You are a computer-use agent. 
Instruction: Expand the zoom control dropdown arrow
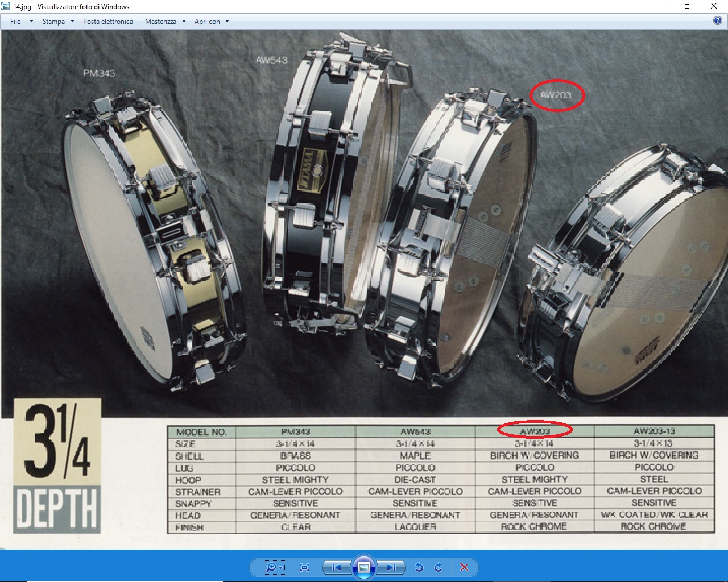pyautogui.click(x=281, y=567)
